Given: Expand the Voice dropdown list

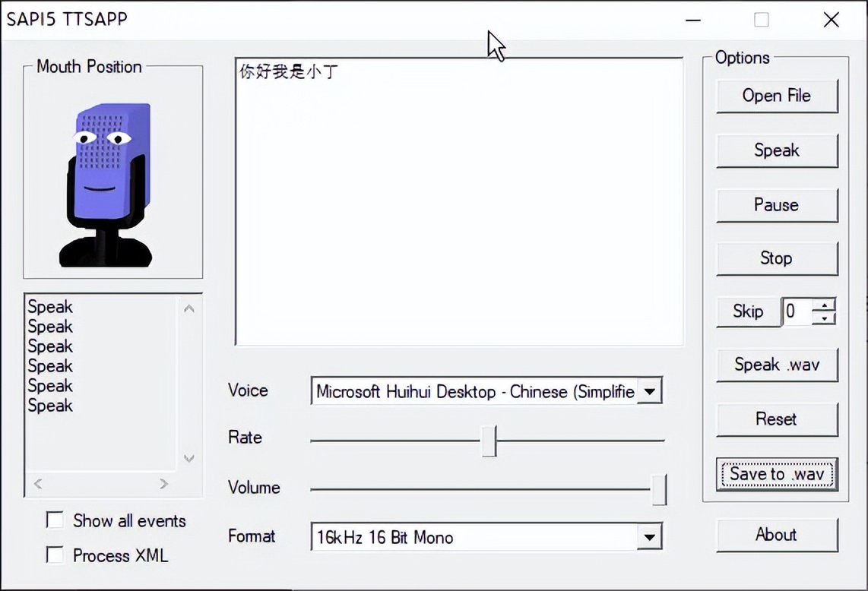Looking at the screenshot, I should (x=648, y=391).
